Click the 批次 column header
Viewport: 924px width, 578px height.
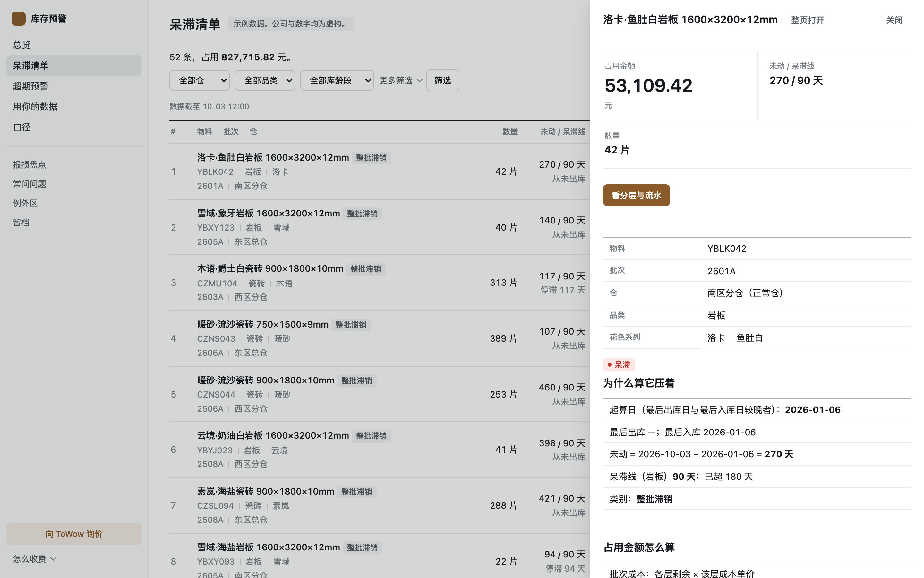click(x=231, y=132)
